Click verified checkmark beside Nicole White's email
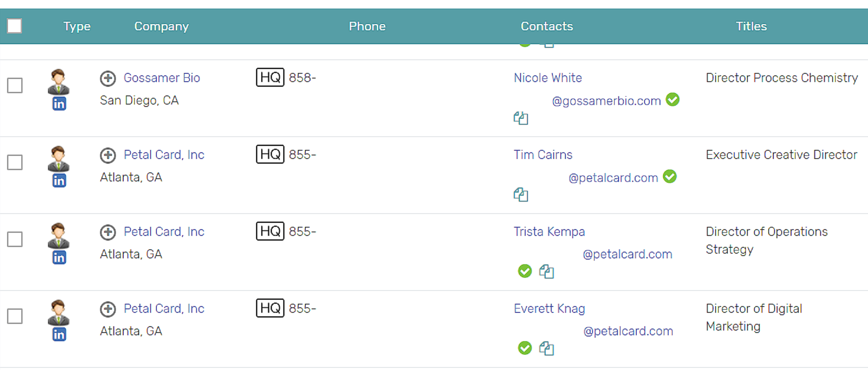Screen dimensions: 868x370 [673, 100]
